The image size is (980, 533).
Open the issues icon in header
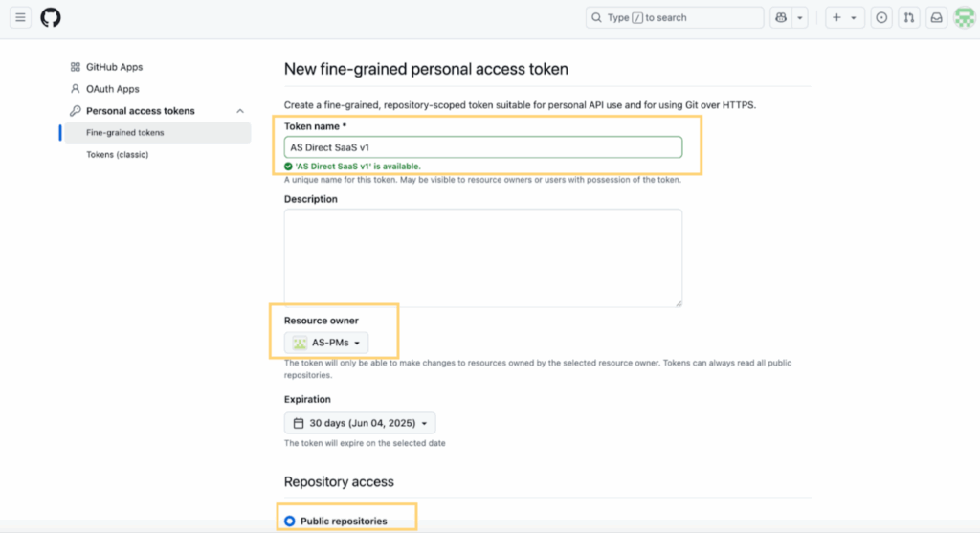[x=881, y=17]
